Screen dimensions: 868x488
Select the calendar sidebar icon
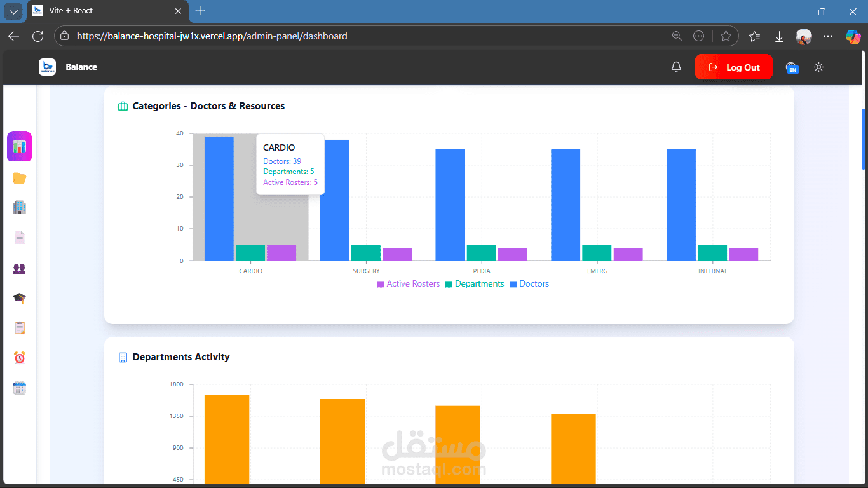pos(19,388)
